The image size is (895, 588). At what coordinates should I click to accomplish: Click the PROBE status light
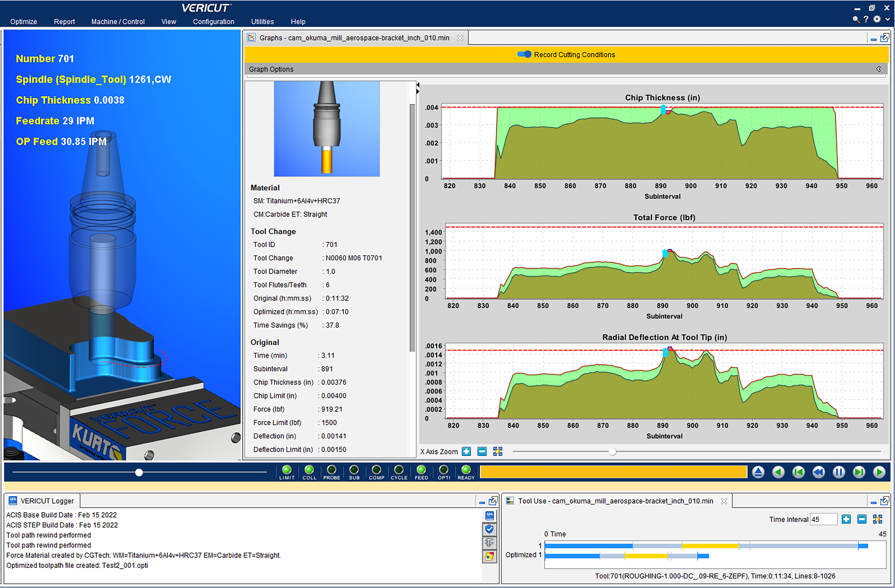331,469
